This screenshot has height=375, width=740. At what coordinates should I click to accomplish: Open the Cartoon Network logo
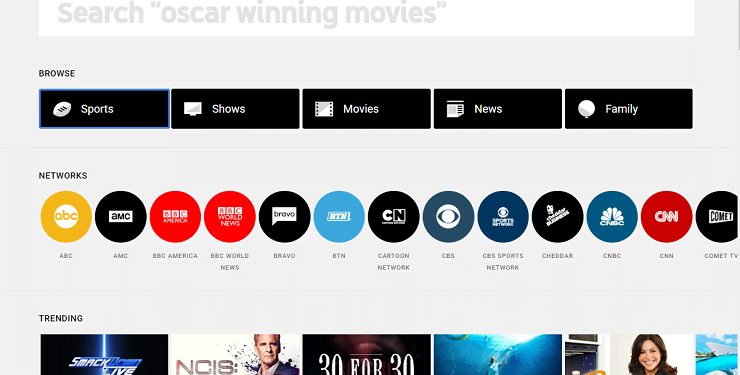(x=394, y=217)
